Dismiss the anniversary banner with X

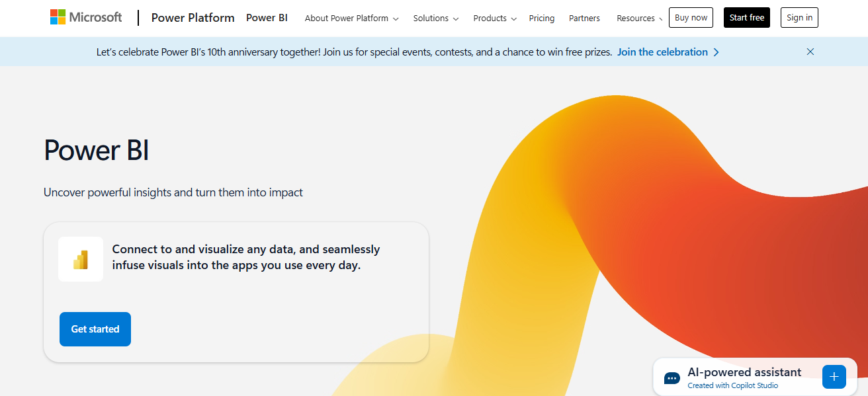pos(810,52)
